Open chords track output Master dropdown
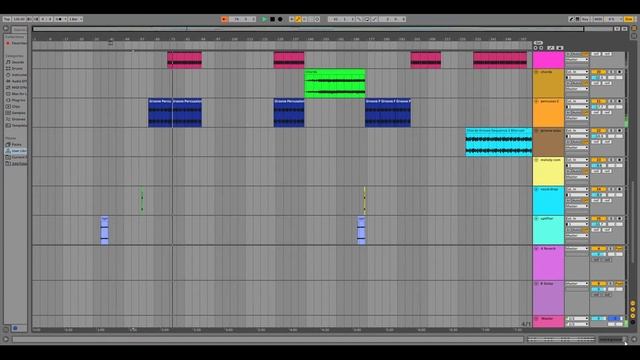640x360 pixels. click(x=577, y=89)
